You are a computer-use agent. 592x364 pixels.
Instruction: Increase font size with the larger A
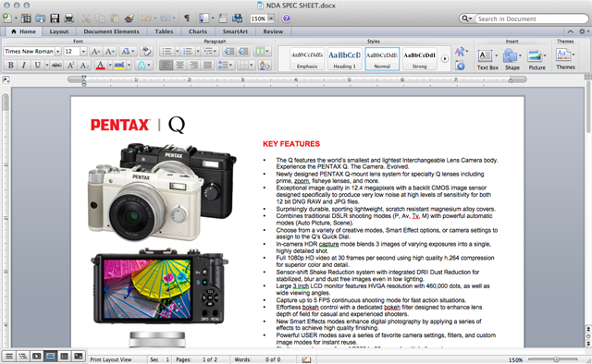pos(96,52)
